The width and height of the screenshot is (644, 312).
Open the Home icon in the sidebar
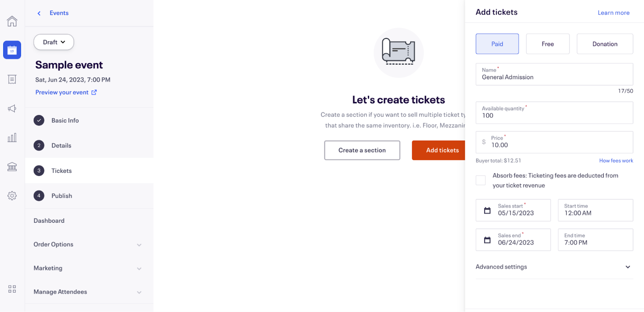pos(12,21)
